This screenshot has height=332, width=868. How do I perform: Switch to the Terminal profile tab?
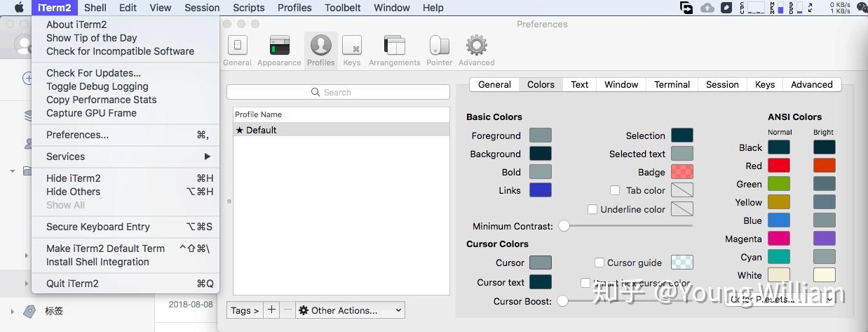coord(672,84)
